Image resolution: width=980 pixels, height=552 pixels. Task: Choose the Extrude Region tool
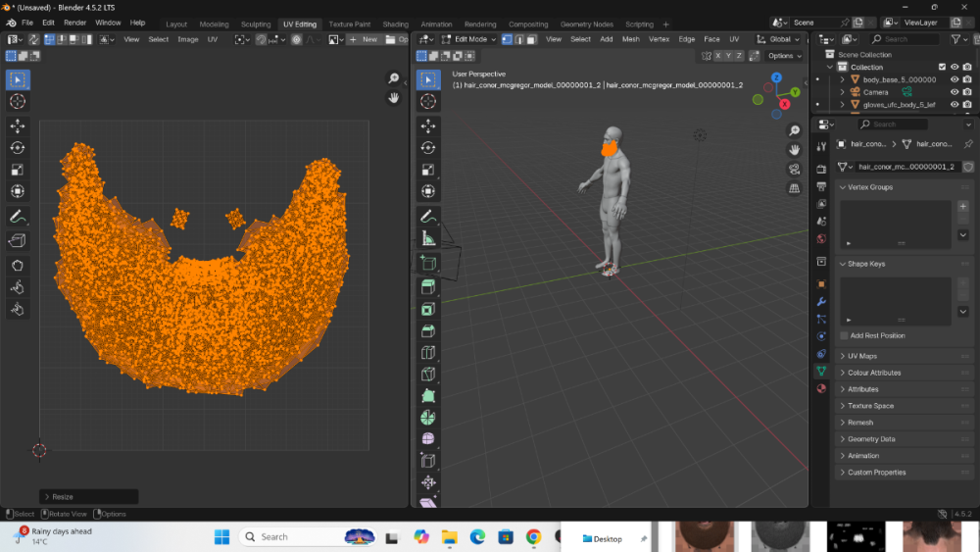[428, 286]
